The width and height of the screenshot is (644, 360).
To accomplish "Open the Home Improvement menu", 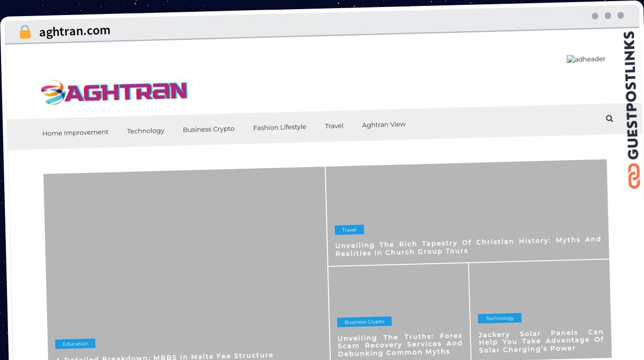I will (x=75, y=133).
